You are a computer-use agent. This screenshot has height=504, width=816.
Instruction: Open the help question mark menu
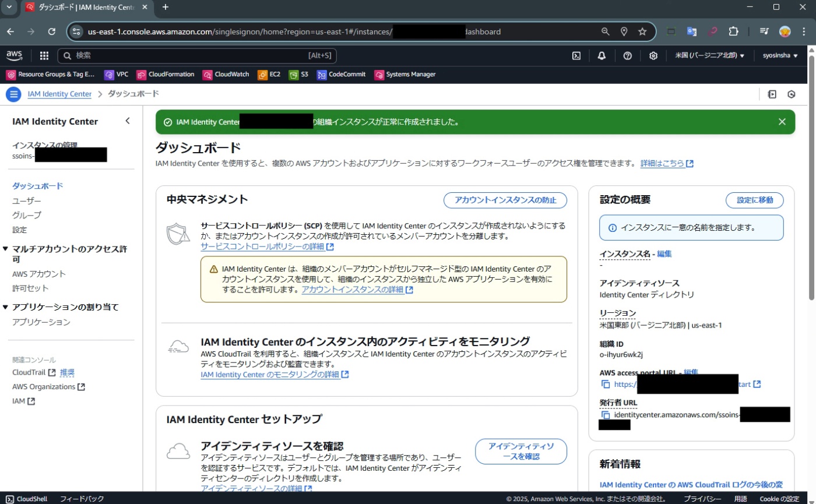(x=628, y=56)
